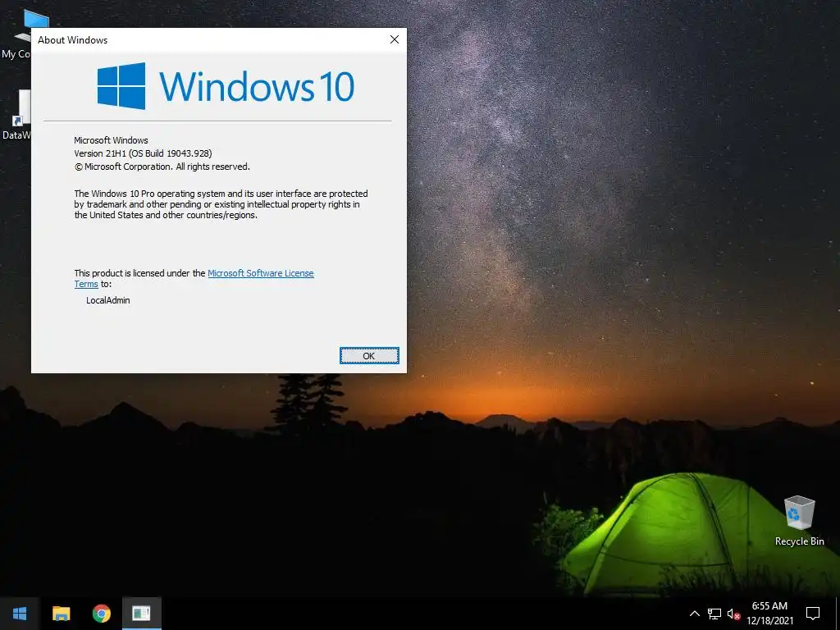840x630 pixels.
Task: Open the Windows Start menu
Action: click(x=20, y=614)
